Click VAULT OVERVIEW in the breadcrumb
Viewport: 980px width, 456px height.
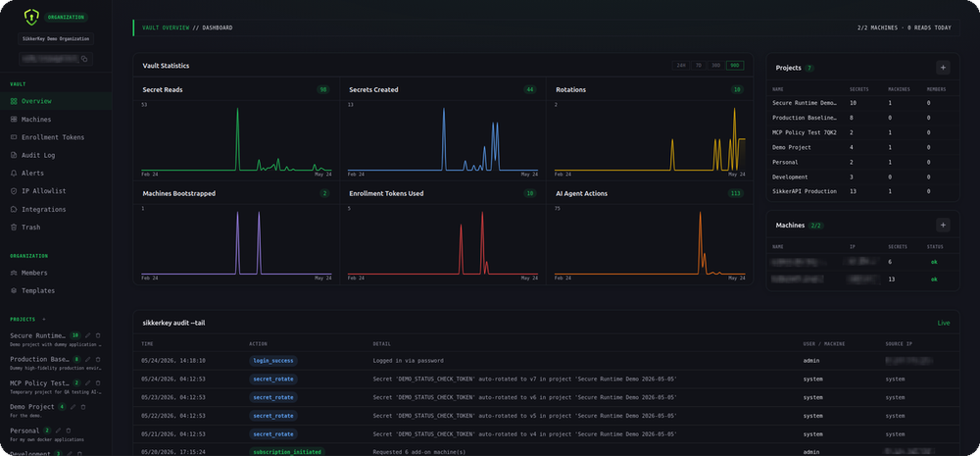coord(166,28)
